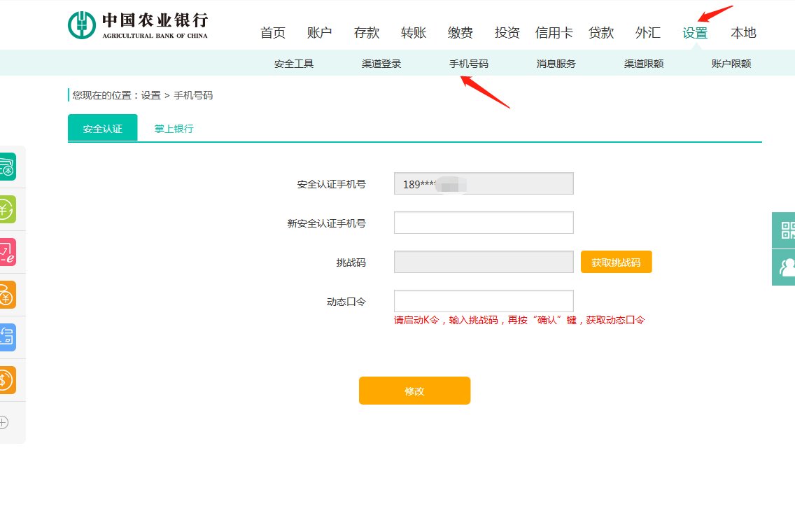This screenshot has height=532, width=795.
Task: Open the 账户 menu item
Action: (x=320, y=32)
